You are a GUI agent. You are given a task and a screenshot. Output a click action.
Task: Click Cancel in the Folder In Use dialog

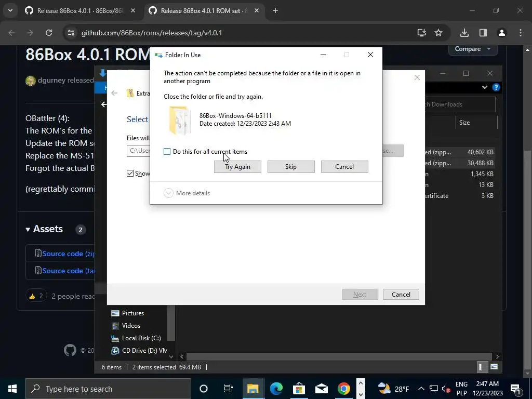coord(344,167)
